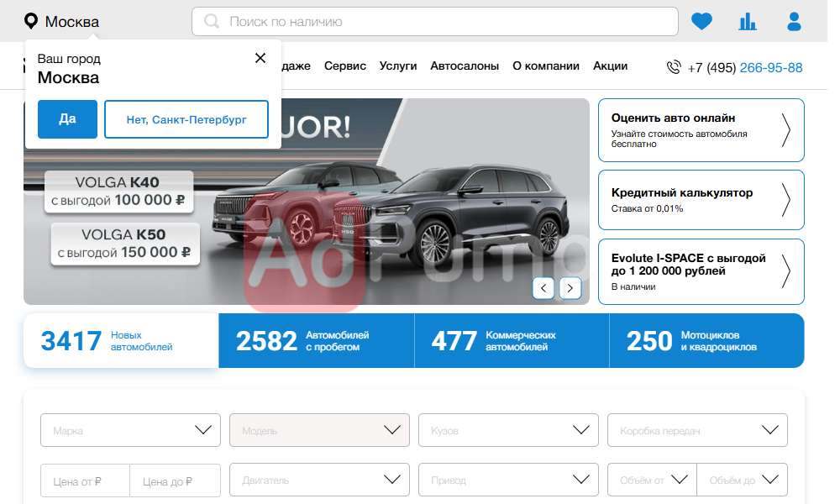Select the '2582 Автомобилей с пробегом' tab

pos(317,341)
